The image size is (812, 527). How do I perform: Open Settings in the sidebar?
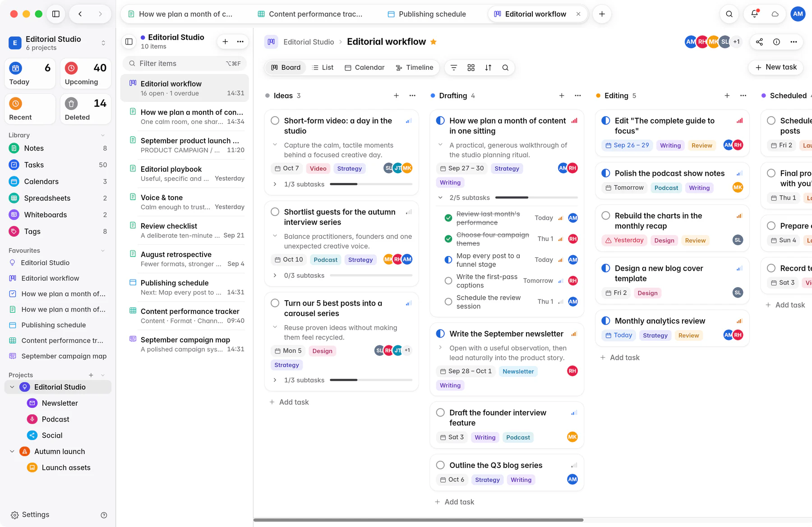point(30,515)
